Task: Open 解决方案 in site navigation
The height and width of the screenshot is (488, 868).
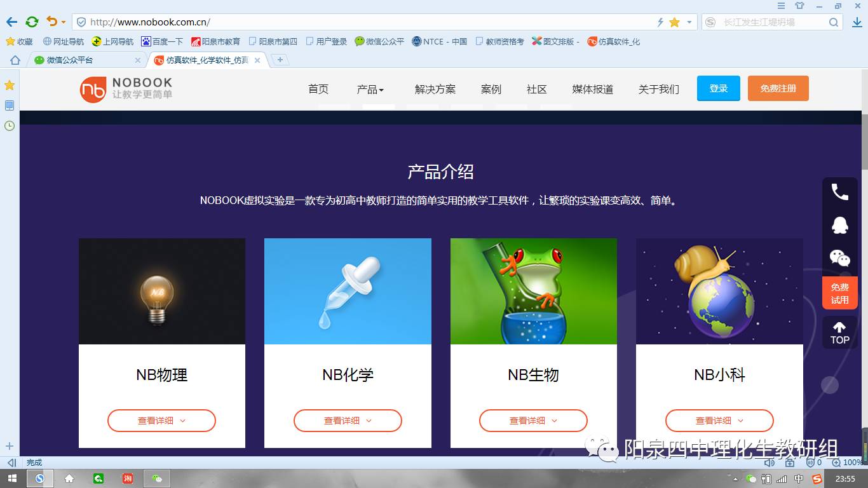Action: coord(435,89)
